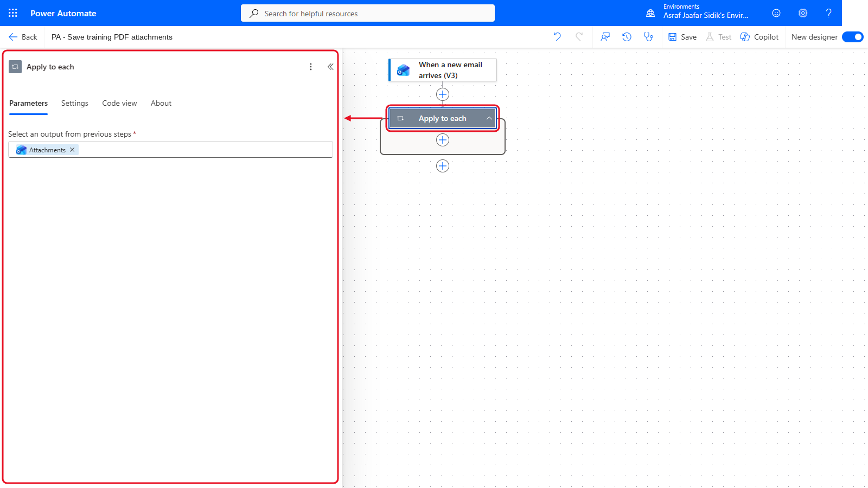Turn off the New designer toggle
Screen dimensions: 868x488
[853, 37]
